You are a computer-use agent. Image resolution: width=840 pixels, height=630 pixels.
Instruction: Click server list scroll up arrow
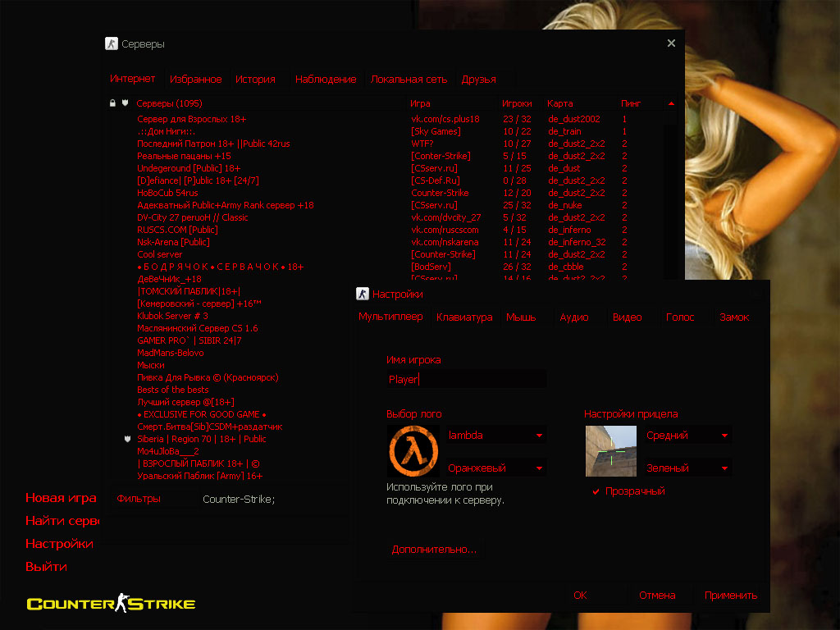(x=671, y=103)
